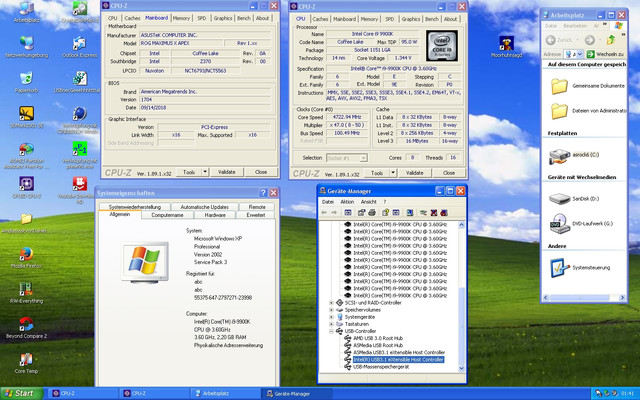Click the folder-up arrow icon in Arbeitsplatz toolbar
Image resolution: width=640 pixels, height=400 pixels.
pos(611,40)
